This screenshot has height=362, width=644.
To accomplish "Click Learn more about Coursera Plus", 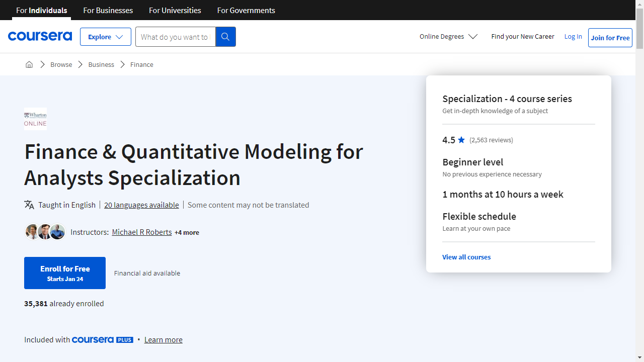I will tap(164, 340).
